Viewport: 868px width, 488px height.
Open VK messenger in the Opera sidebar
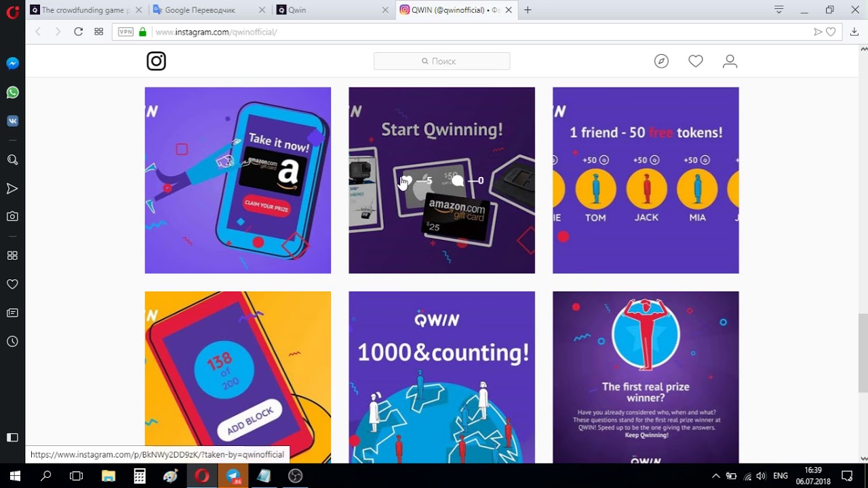tap(12, 121)
